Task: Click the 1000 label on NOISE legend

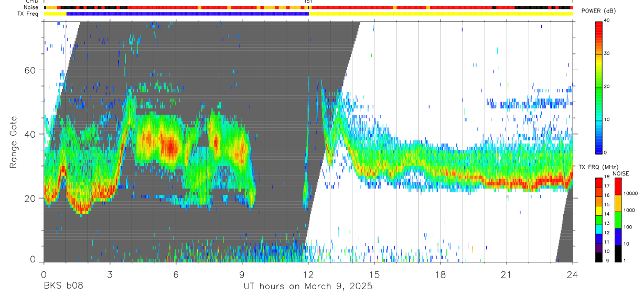Action: pyautogui.click(x=629, y=211)
